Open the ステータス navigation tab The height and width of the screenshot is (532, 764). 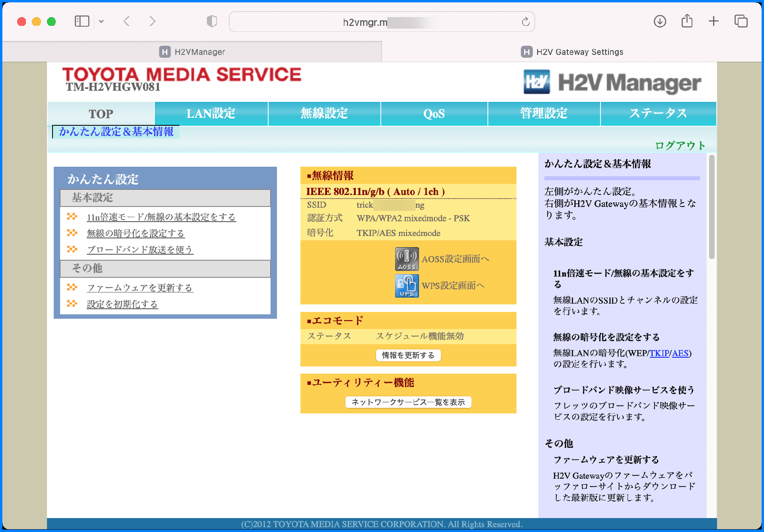659,114
